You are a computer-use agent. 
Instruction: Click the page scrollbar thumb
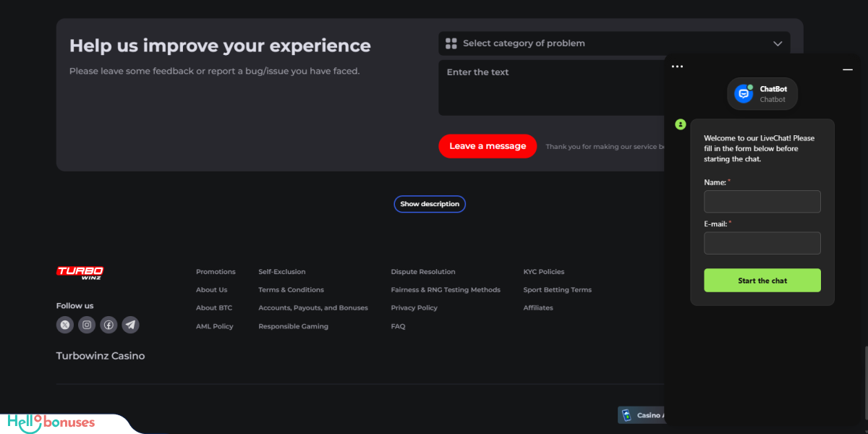click(x=865, y=383)
